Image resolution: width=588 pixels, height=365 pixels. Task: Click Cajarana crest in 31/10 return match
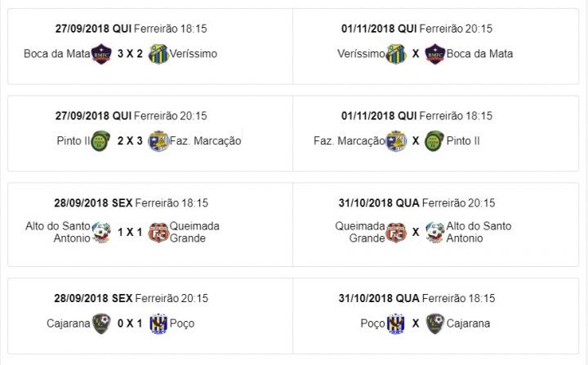point(435,323)
